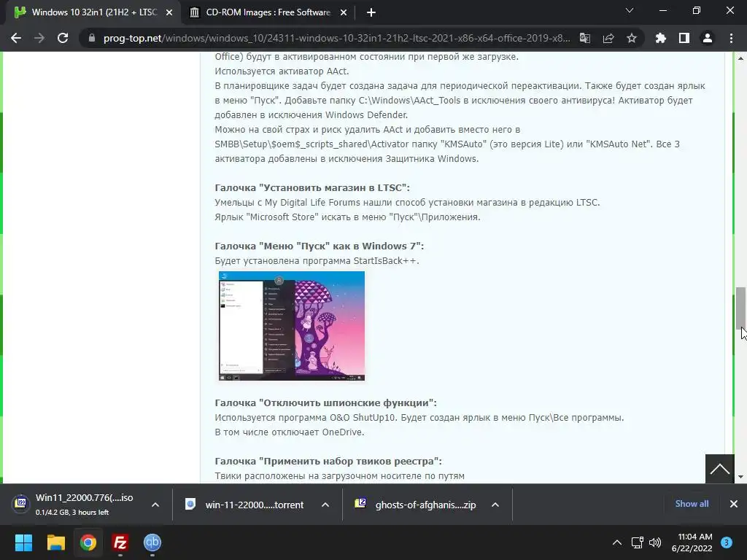The width and height of the screenshot is (747, 560).
Task: Open FileZilla from taskbar
Action: (x=120, y=542)
